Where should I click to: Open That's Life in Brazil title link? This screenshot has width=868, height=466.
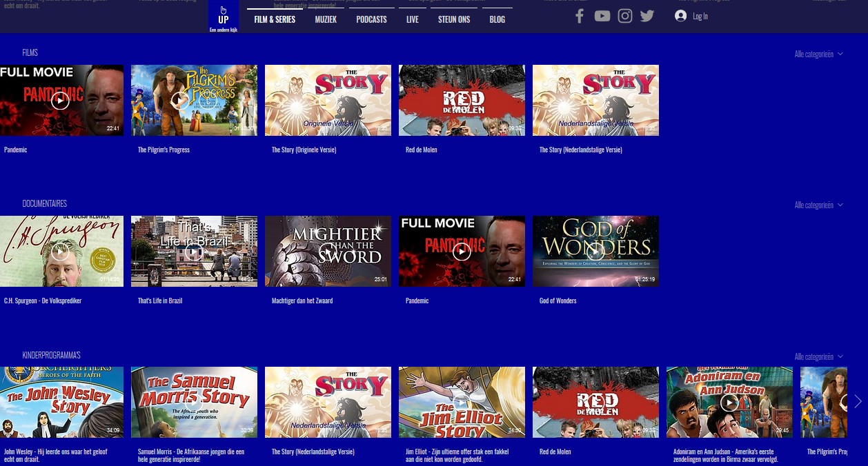160,301
